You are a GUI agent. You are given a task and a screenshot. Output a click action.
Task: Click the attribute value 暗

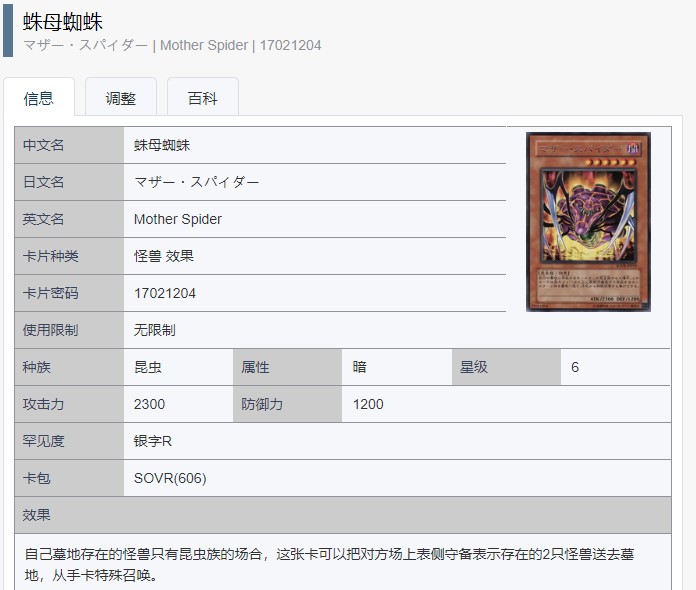[x=360, y=367]
